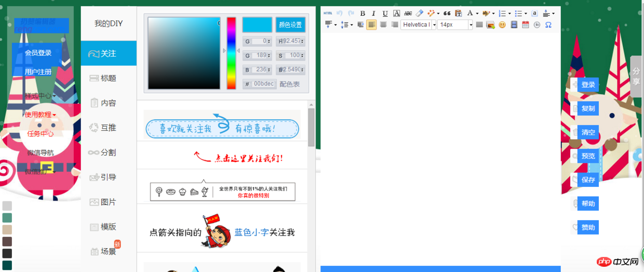Image resolution: width=644 pixels, height=272 pixels.
Task: Click the first-line indent icon
Action: click(x=360, y=24)
